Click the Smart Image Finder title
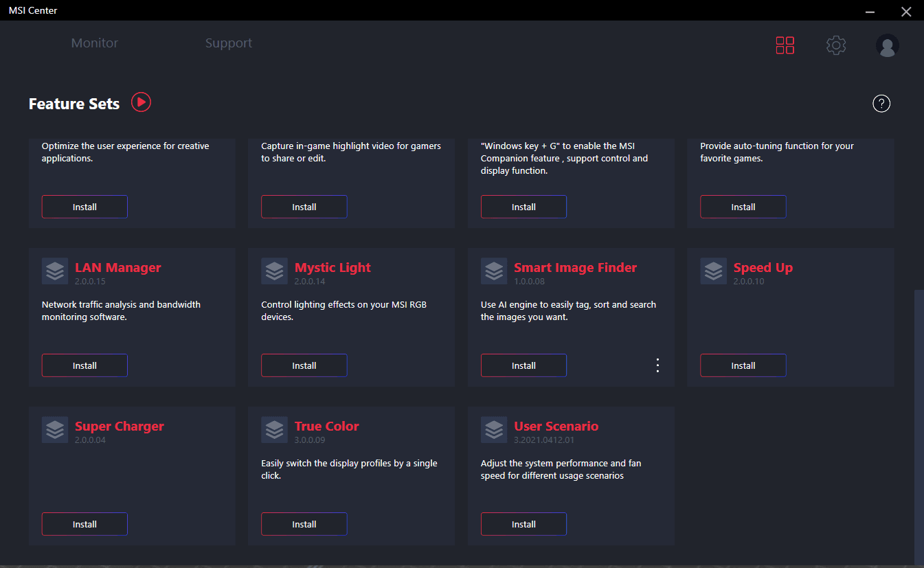 pyautogui.click(x=576, y=268)
